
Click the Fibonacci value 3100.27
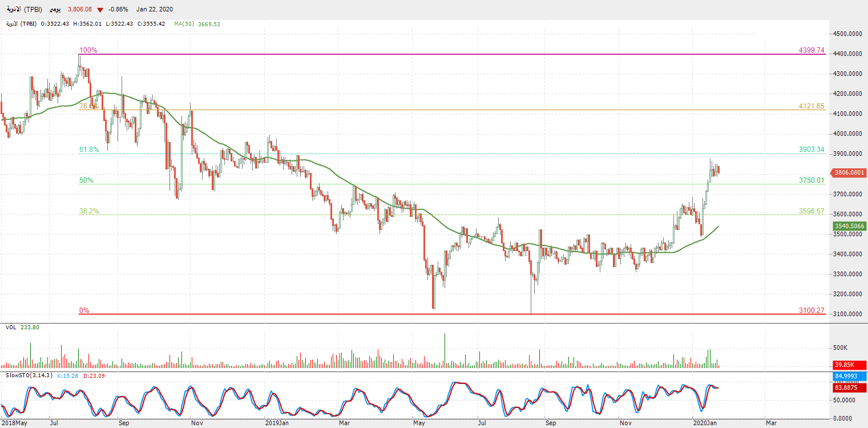[812, 310]
